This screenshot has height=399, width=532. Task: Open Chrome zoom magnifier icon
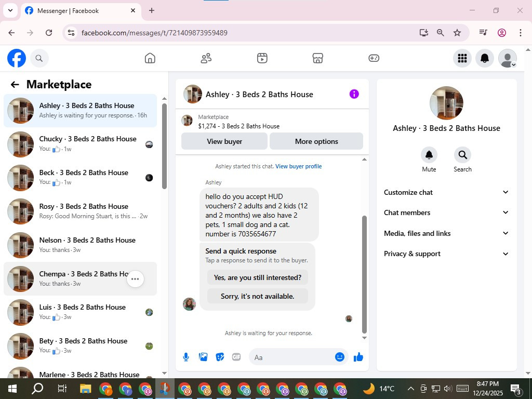pyautogui.click(x=441, y=33)
